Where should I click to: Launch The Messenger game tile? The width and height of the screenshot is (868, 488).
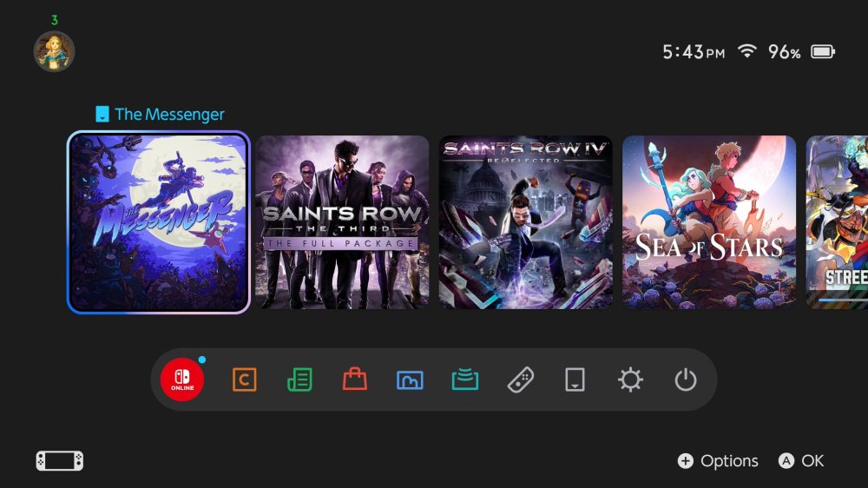click(x=158, y=222)
